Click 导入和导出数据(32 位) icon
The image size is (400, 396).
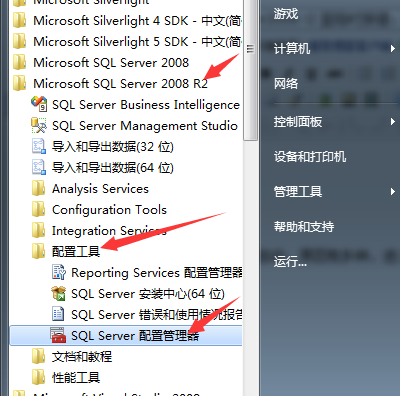coord(39,146)
